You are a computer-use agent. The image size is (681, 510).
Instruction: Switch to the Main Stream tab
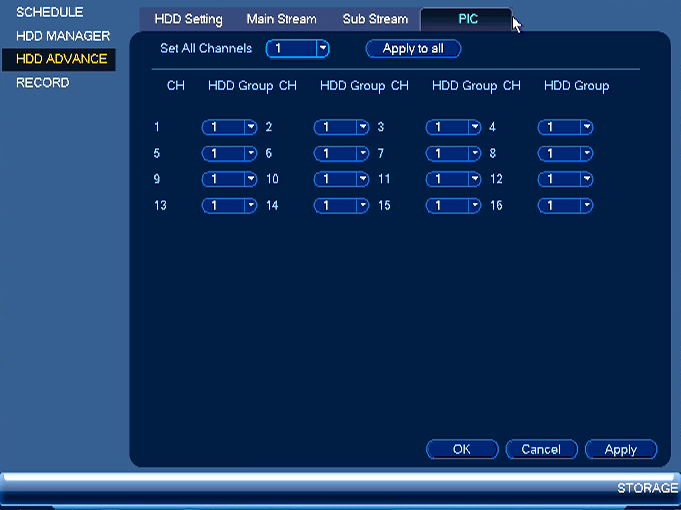[281, 19]
